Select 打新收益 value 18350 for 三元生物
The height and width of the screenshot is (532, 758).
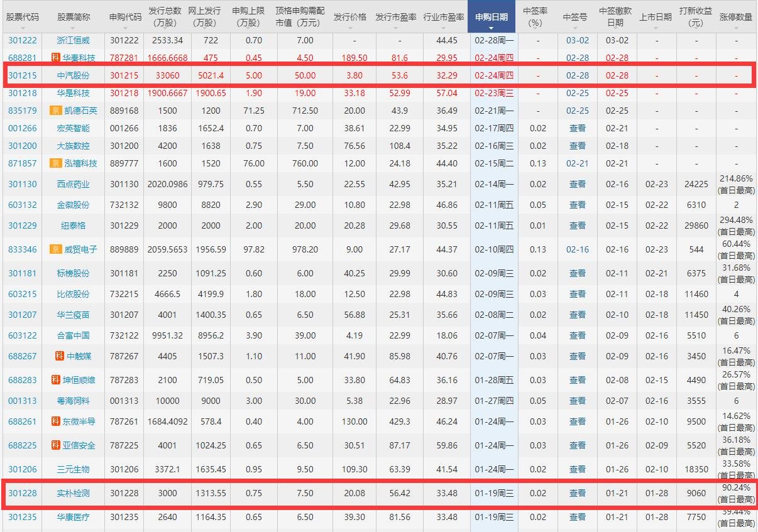pyautogui.click(x=696, y=469)
